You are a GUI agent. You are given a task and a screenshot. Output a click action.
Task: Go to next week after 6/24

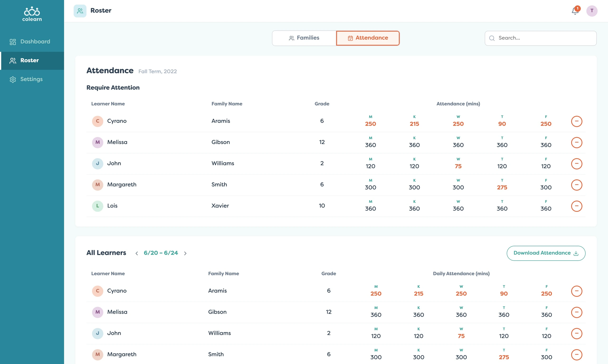(185, 253)
